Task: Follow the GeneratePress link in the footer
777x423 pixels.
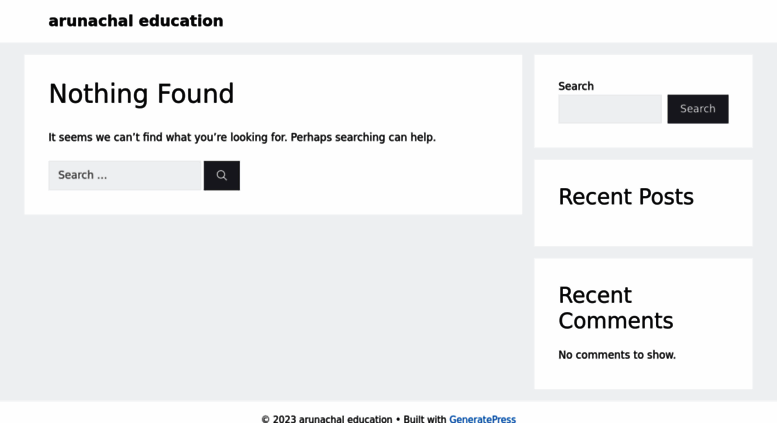Action: tap(482, 419)
